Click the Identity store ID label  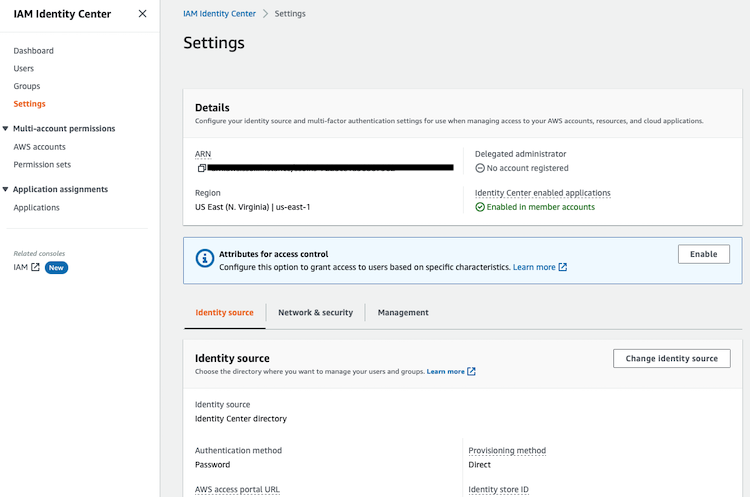(498, 489)
